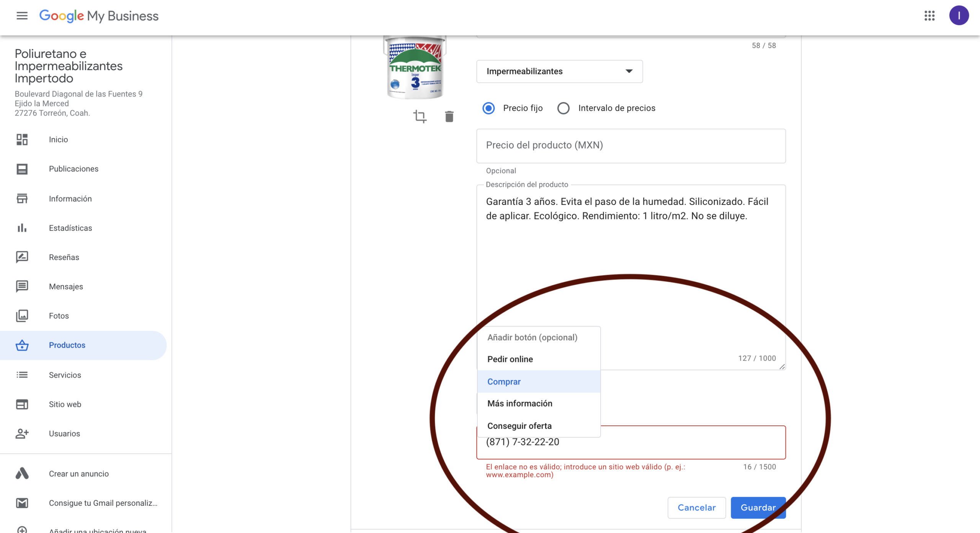This screenshot has height=533, width=980.
Task: Expand the Impermeabilizantes category dropdown
Action: tap(559, 71)
